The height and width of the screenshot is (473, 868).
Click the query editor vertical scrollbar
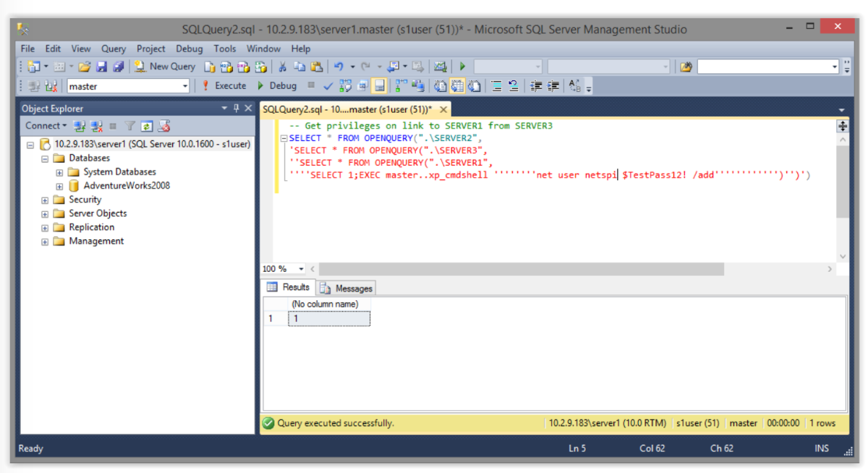(843, 181)
